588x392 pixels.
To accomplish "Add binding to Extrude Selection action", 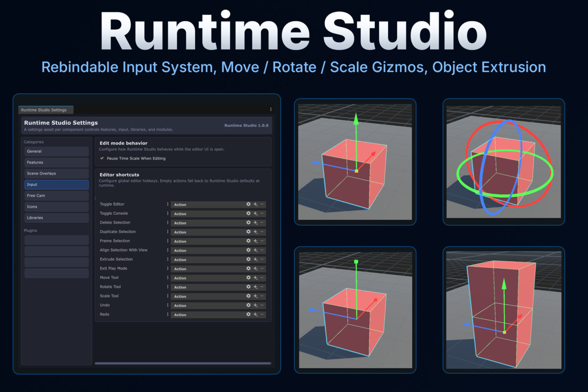I will pos(255,260).
